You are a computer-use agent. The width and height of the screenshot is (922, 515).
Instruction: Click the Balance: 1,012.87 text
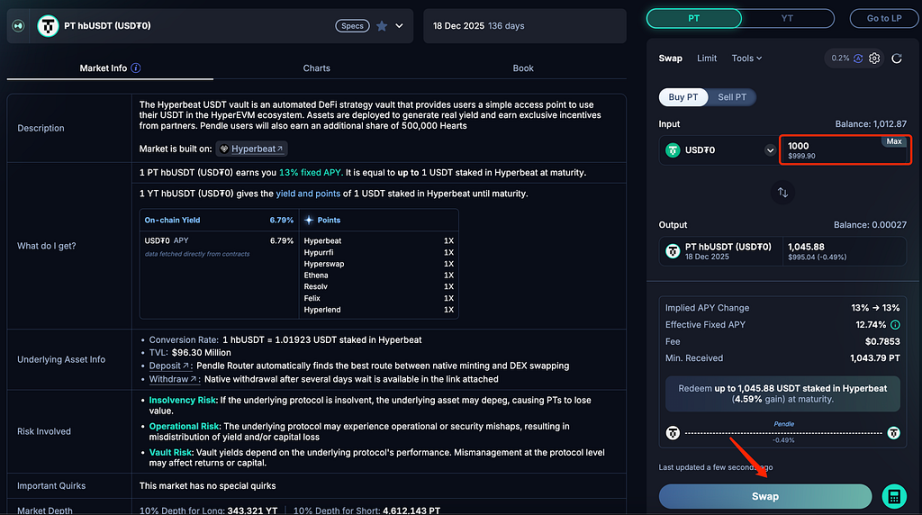click(x=871, y=124)
